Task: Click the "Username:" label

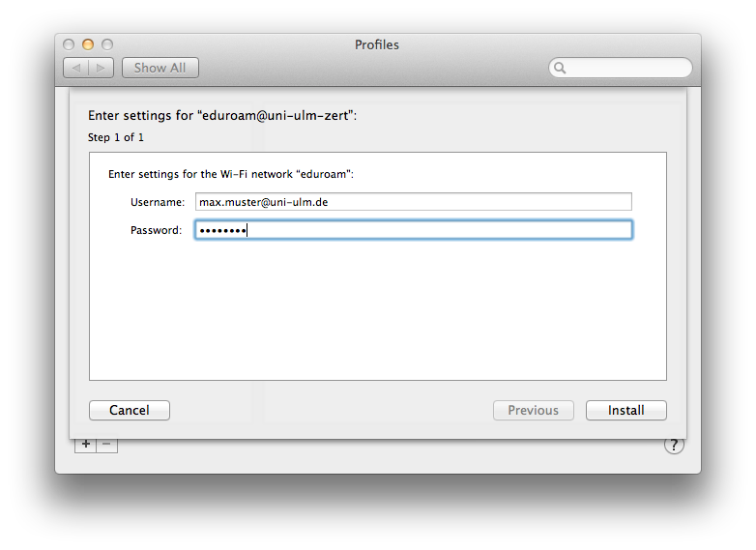Action: [157, 202]
